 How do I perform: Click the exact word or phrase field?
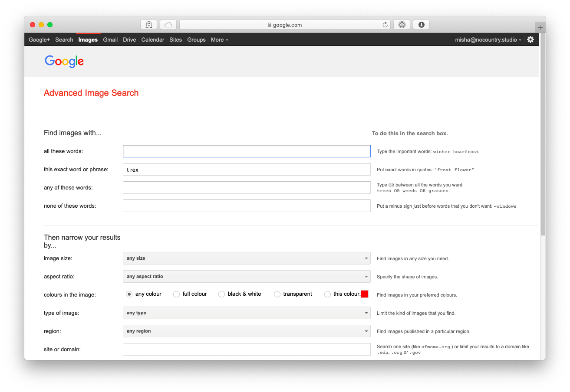click(x=247, y=169)
